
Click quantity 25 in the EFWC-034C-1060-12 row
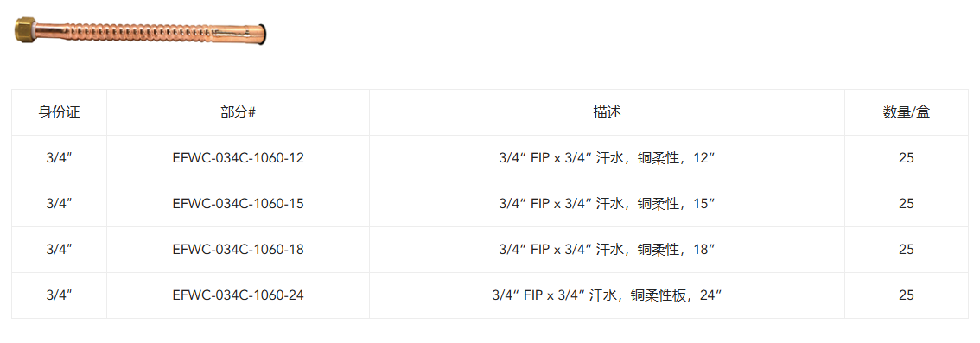point(907,158)
